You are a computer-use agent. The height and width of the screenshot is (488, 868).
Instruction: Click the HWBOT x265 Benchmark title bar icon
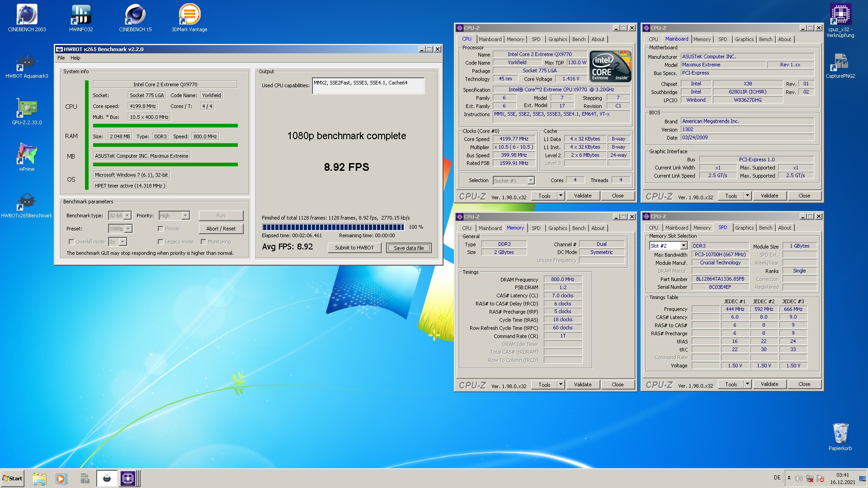pos(59,49)
